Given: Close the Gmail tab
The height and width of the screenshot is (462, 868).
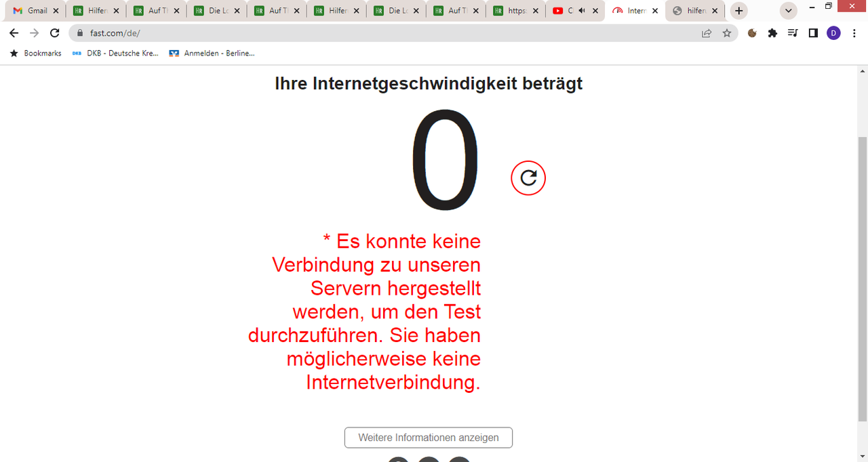Looking at the screenshot, I should pyautogui.click(x=56, y=11).
